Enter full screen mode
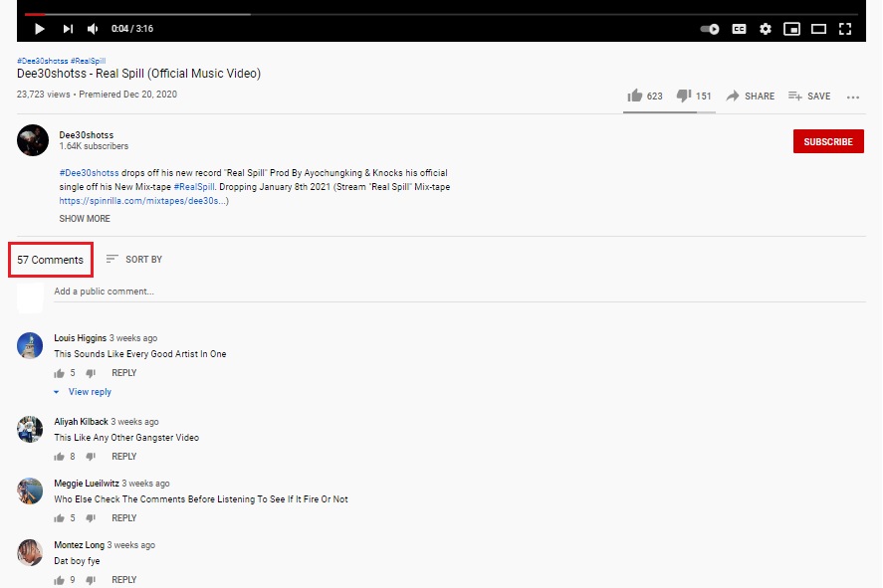Image resolution: width=883 pixels, height=588 pixels. 845,29
